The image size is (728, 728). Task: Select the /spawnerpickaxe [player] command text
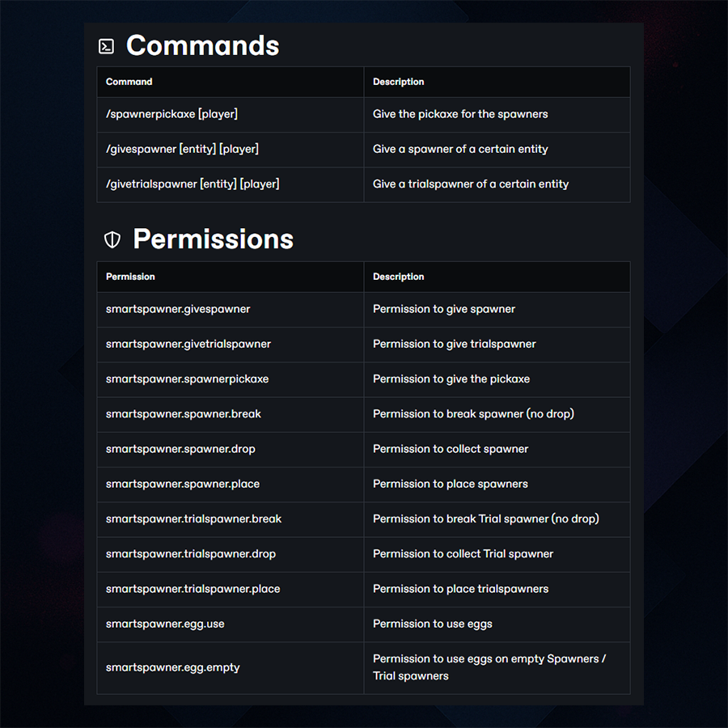[171, 114]
